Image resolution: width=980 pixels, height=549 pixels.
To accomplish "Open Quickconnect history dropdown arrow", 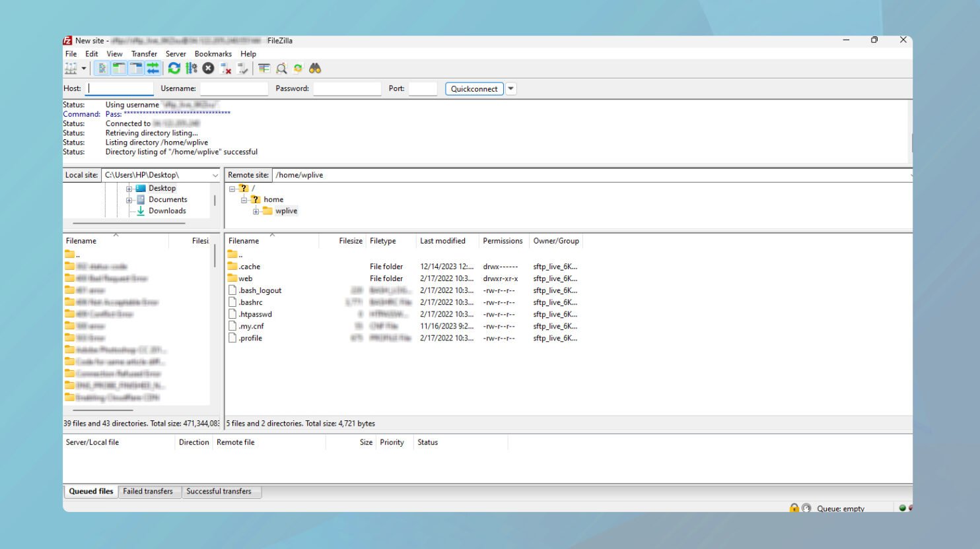I will pos(510,88).
